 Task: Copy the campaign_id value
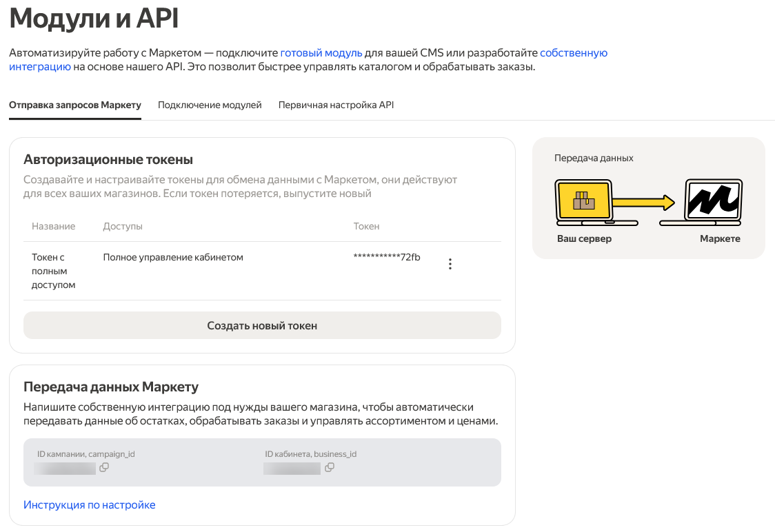pos(104,467)
